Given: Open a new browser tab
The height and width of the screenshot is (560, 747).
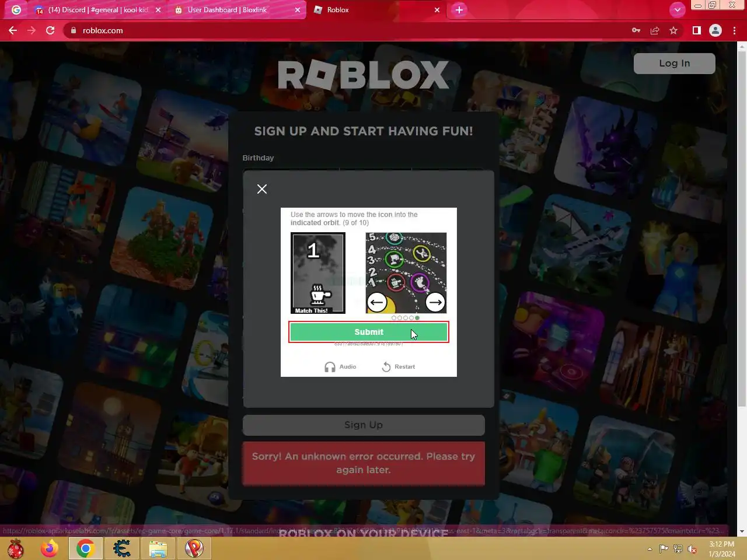Looking at the screenshot, I should (x=459, y=10).
